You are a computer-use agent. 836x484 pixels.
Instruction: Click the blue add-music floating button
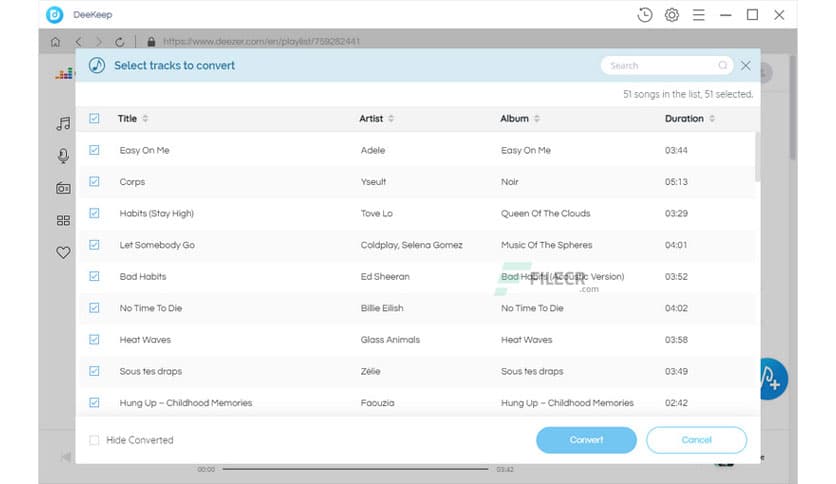coord(773,379)
